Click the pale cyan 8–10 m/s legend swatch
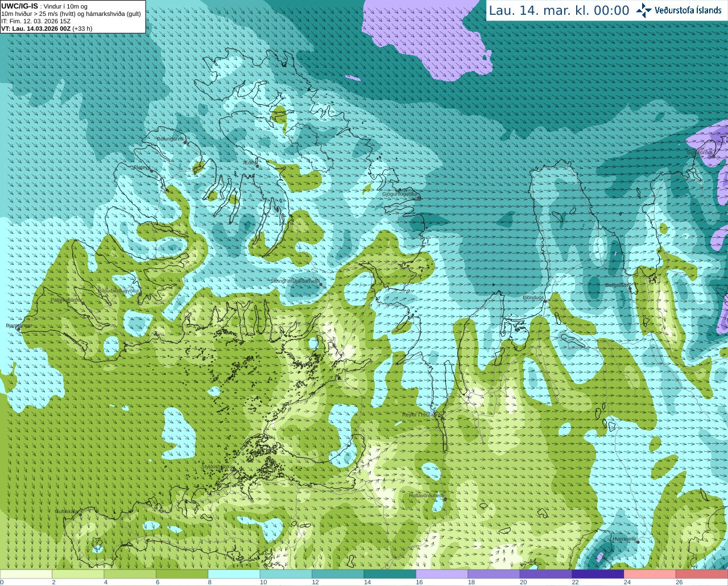Screen dimensions: 728x586 [x=234, y=574]
